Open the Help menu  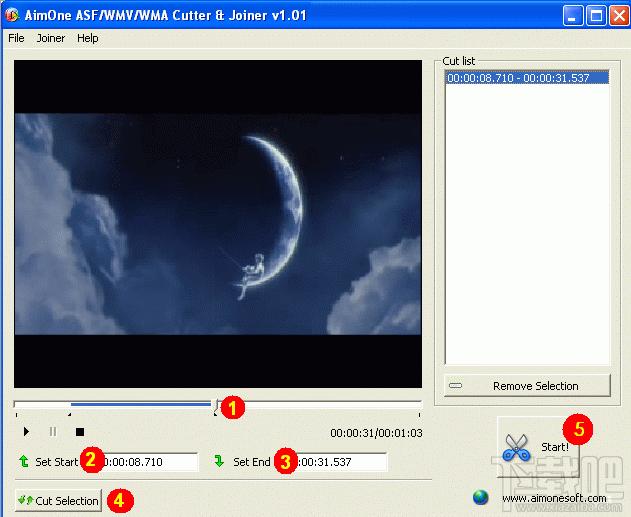point(87,38)
